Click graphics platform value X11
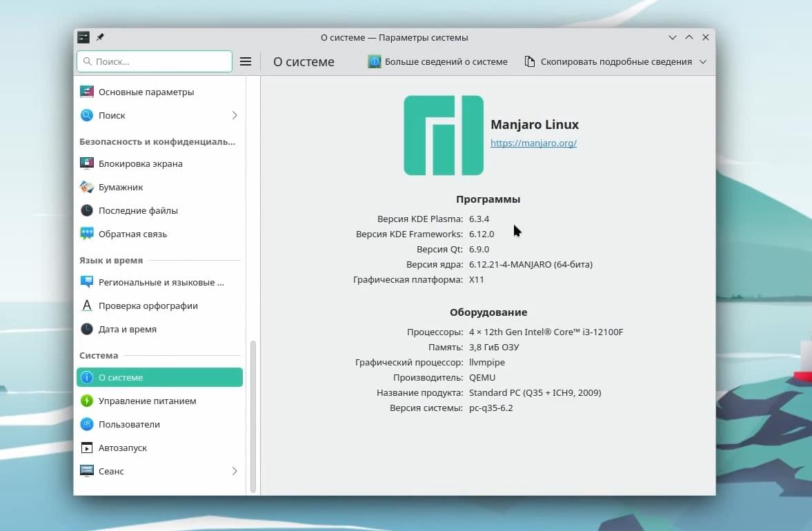The width and height of the screenshot is (812, 531). pos(477,279)
